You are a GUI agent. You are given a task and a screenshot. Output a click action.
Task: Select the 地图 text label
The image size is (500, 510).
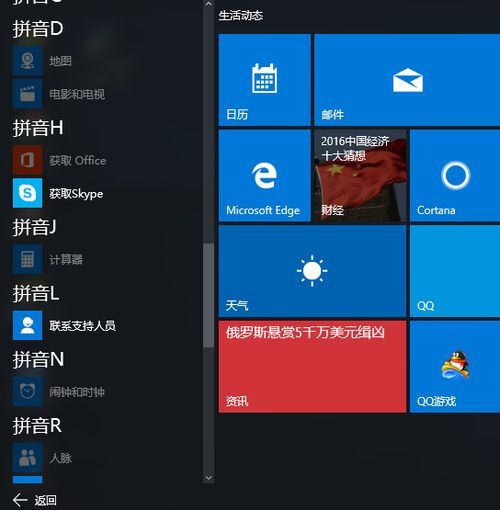[x=60, y=61]
